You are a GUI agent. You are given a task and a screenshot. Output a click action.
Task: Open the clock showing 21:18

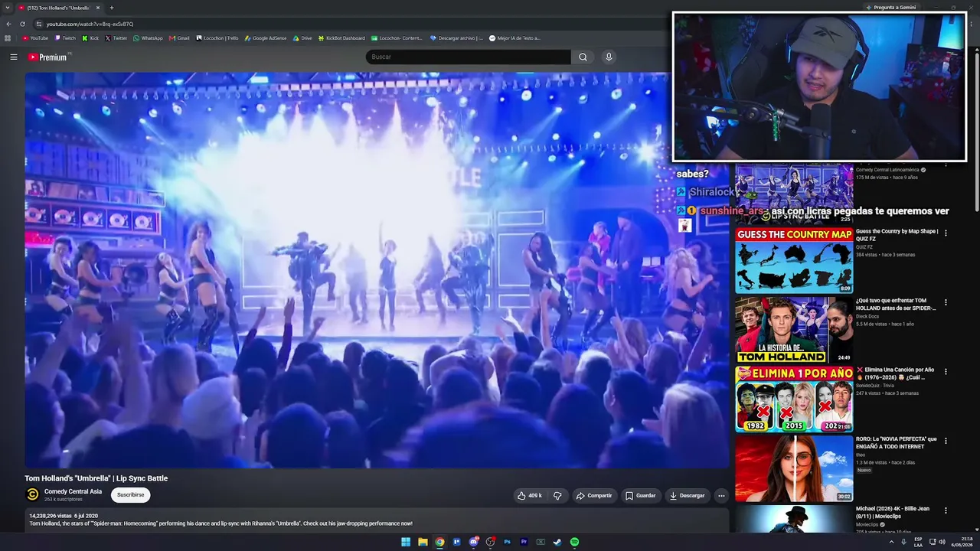[962, 542]
